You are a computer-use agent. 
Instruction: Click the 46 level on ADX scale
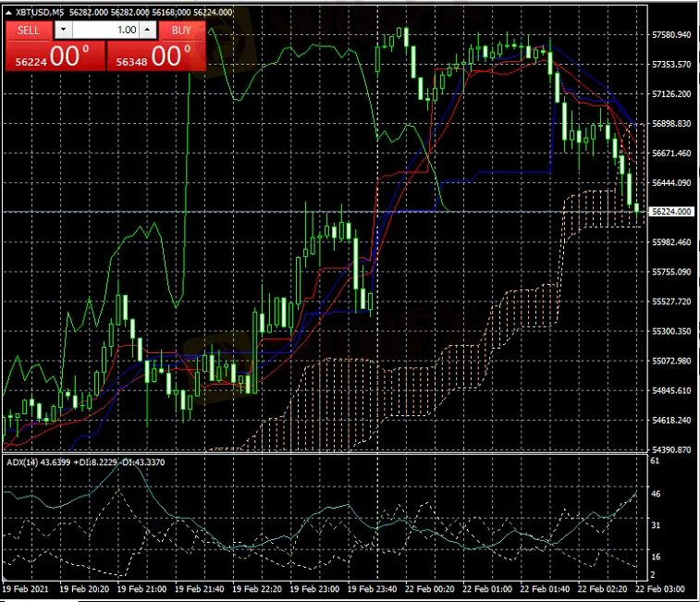point(655,495)
